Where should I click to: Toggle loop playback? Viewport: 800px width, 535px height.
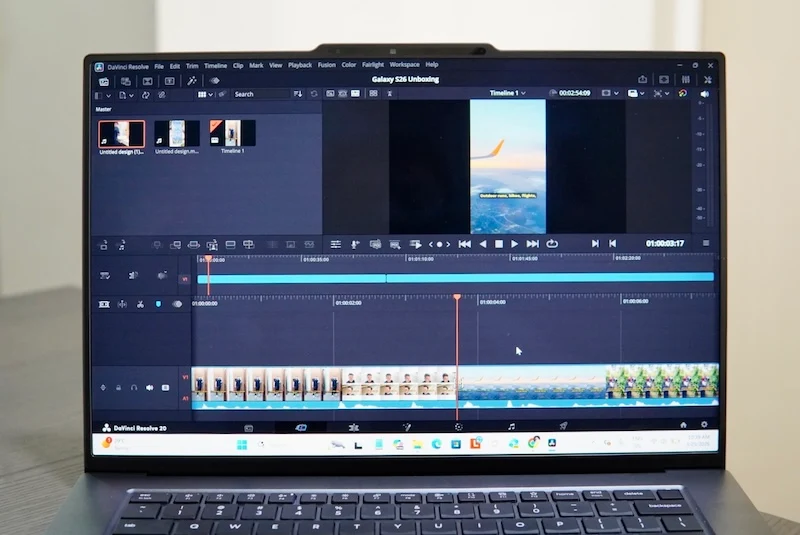tap(552, 244)
